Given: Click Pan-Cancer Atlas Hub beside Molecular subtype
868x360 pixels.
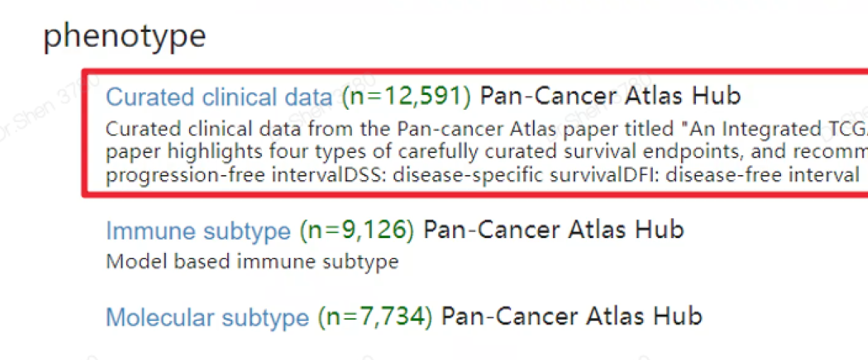Looking at the screenshot, I should point(572,315).
